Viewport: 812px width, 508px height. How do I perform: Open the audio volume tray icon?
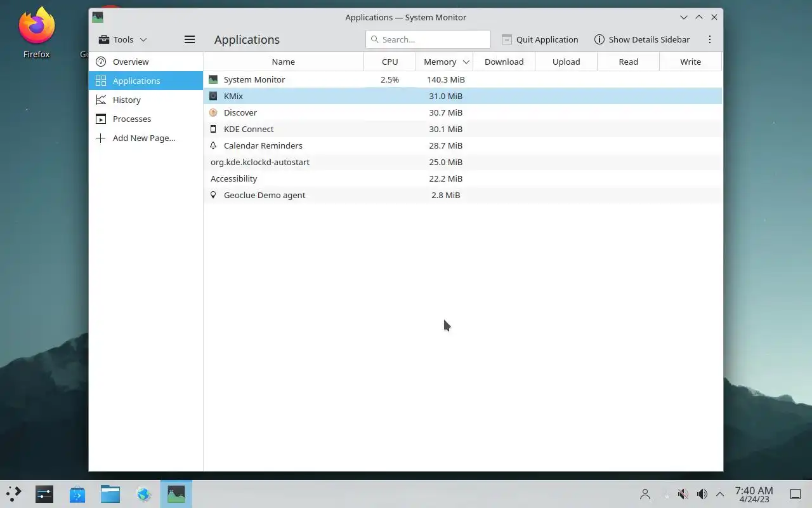[702, 494]
